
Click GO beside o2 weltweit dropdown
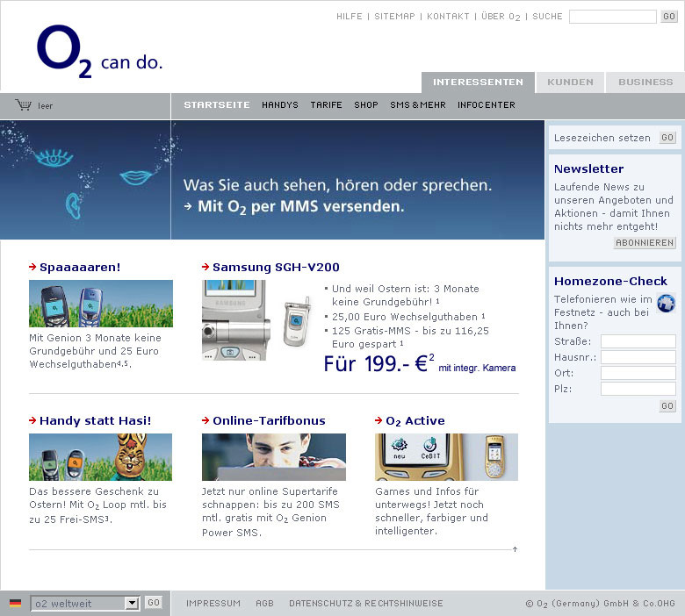pos(154,603)
